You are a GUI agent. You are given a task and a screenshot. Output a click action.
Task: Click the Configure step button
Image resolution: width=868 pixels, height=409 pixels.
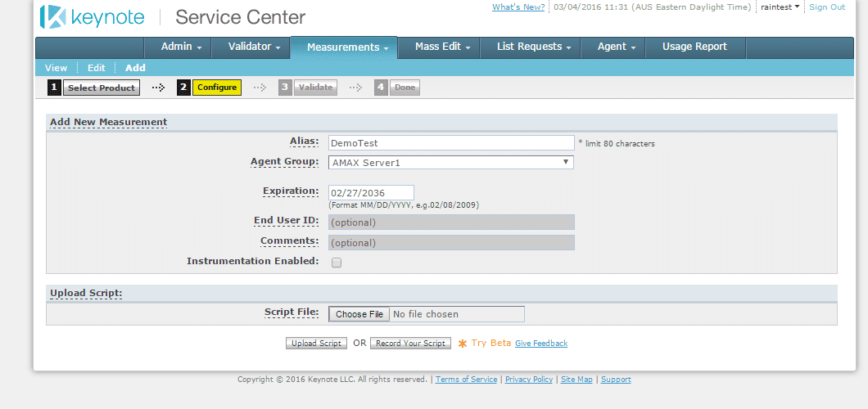point(217,88)
